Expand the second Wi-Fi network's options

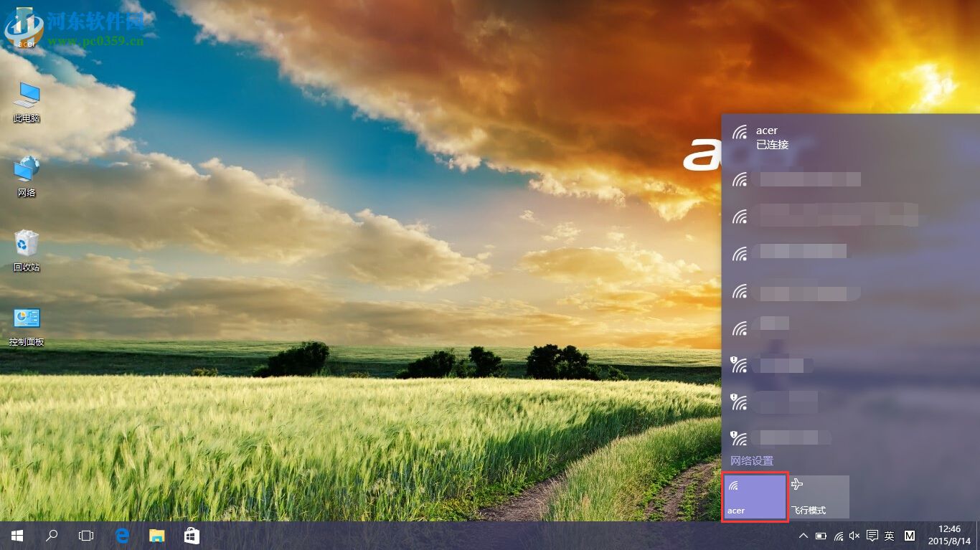tap(825, 179)
